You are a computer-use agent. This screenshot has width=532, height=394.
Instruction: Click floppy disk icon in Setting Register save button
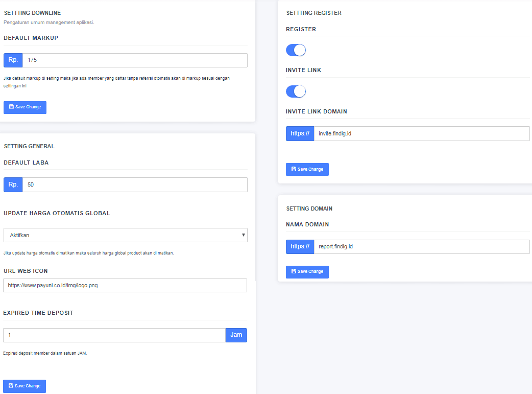click(294, 169)
